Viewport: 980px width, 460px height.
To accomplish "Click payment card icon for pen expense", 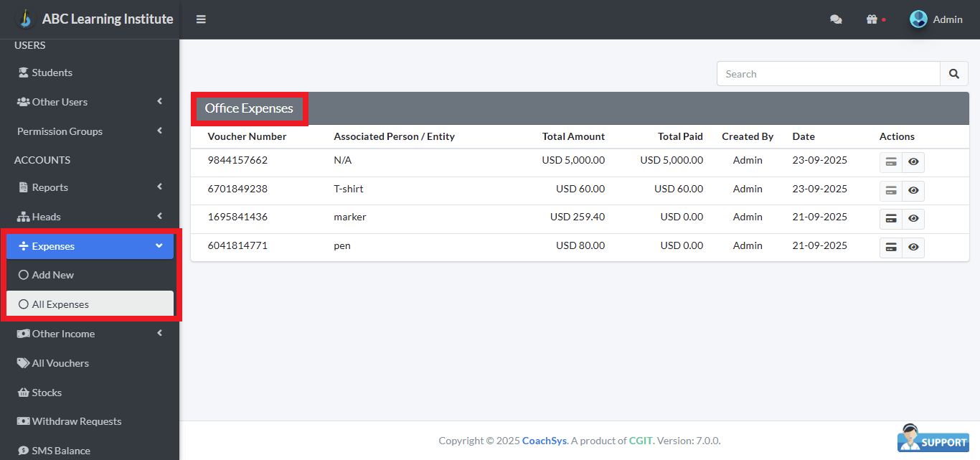I will coord(891,248).
